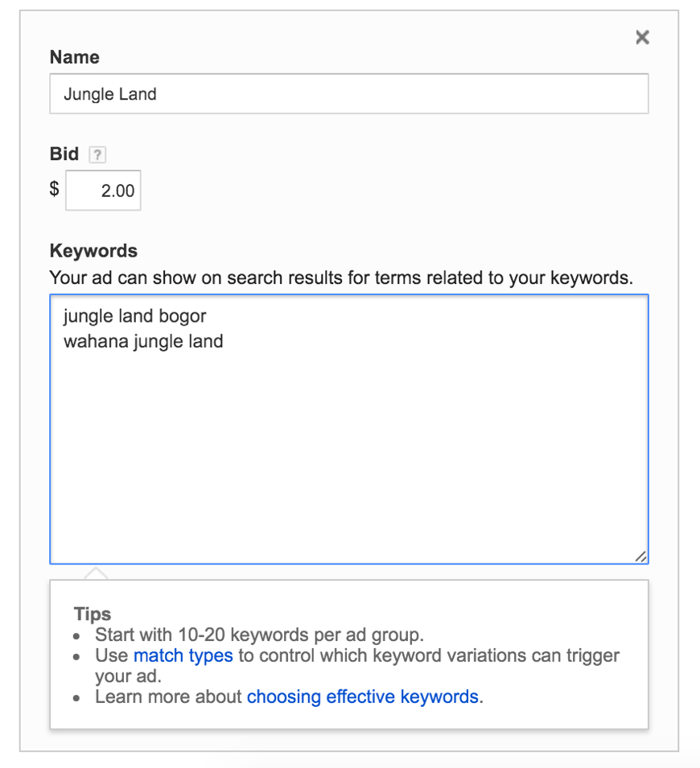Click the question mark beside Bid

[x=97, y=154]
